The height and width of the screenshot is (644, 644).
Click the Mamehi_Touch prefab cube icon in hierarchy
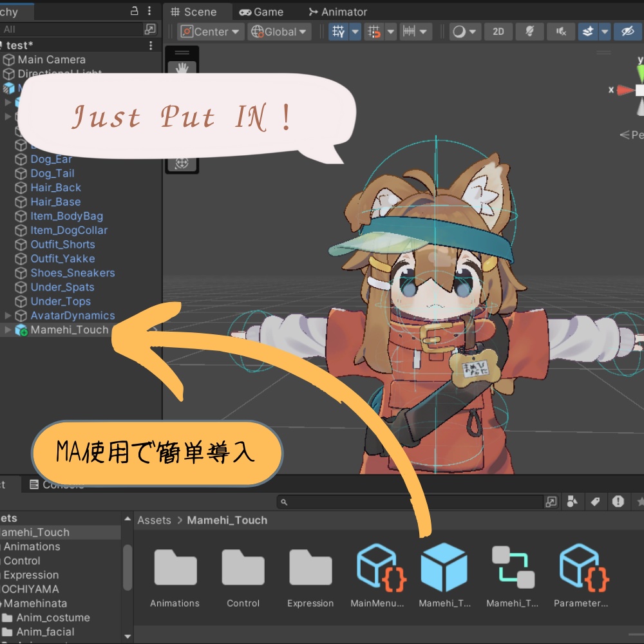[x=21, y=330]
